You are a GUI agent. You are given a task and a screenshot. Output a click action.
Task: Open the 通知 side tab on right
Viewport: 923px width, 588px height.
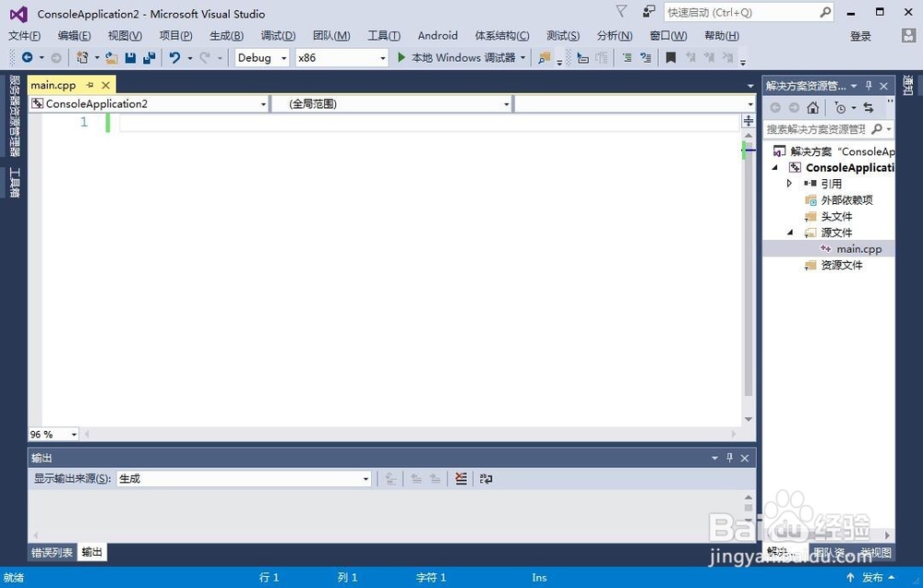908,85
